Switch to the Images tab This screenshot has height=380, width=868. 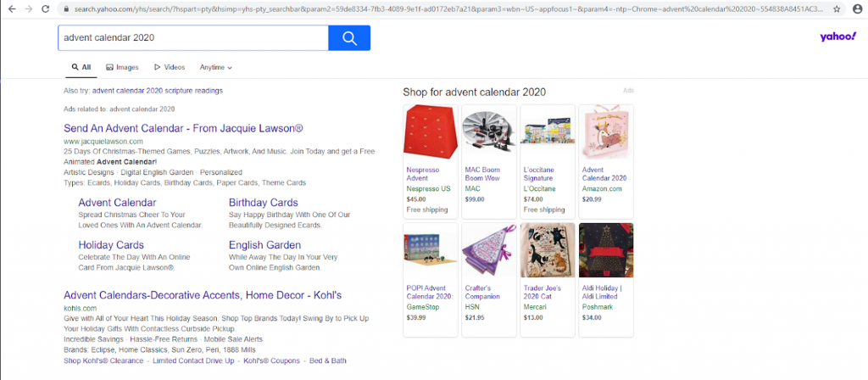click(122, 67)
